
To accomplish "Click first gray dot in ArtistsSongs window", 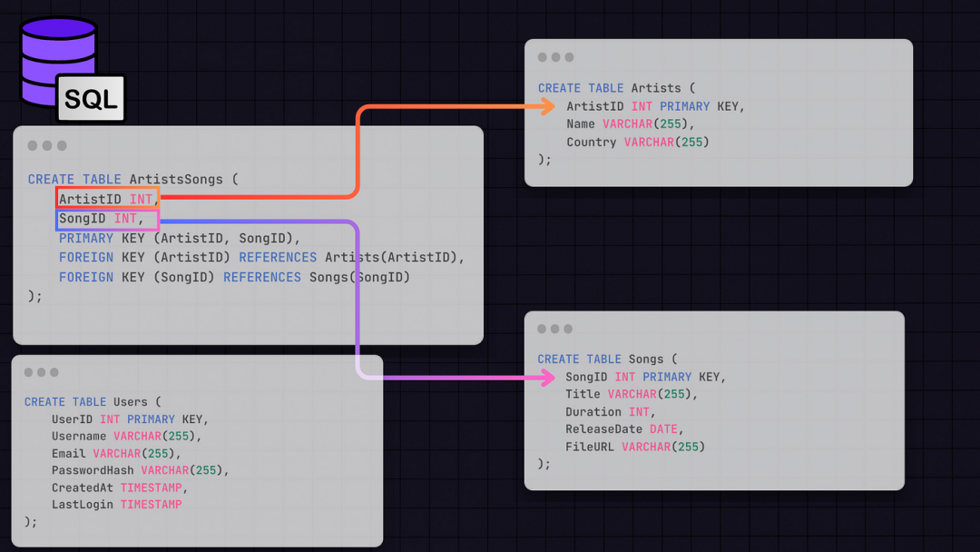I will pyautogui.click(x=33, y=145).
